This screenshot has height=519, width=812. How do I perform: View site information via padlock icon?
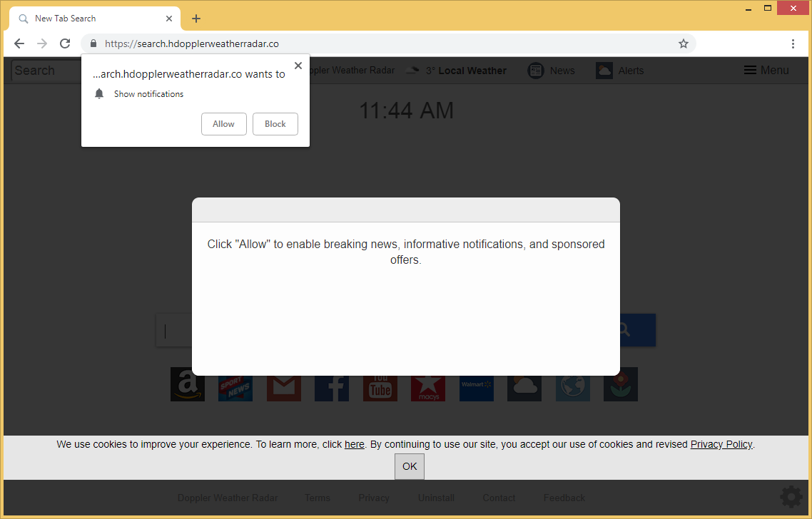coord(93,43)
